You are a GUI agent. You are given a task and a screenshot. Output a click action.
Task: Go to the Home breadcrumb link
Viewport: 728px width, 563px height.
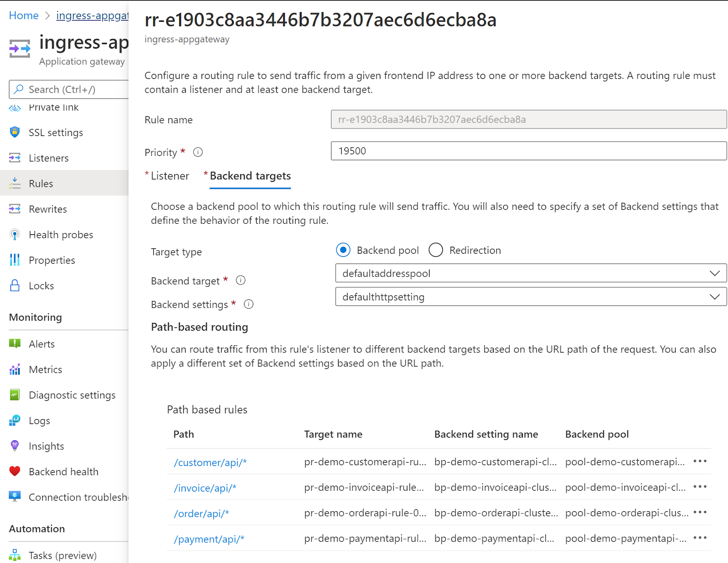24,15
